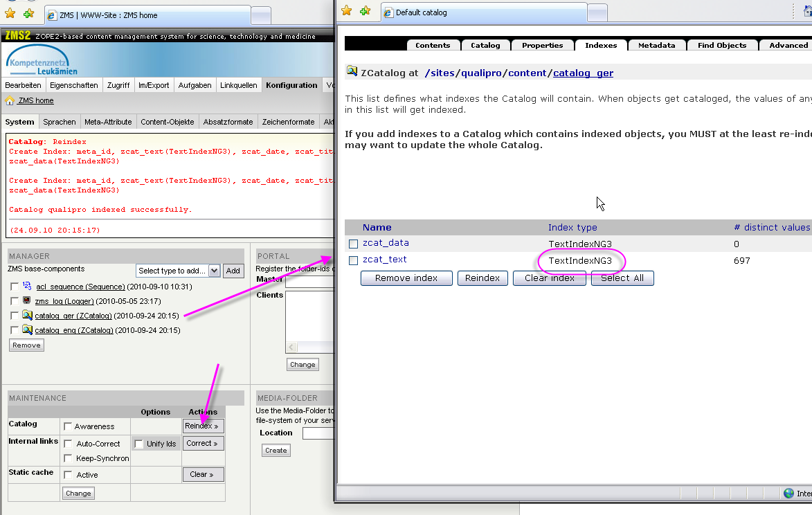The width and height of the screenshot is (812, 515).
Task: Open the Eigenschaften tab
Action: click(x=74, y=85)
